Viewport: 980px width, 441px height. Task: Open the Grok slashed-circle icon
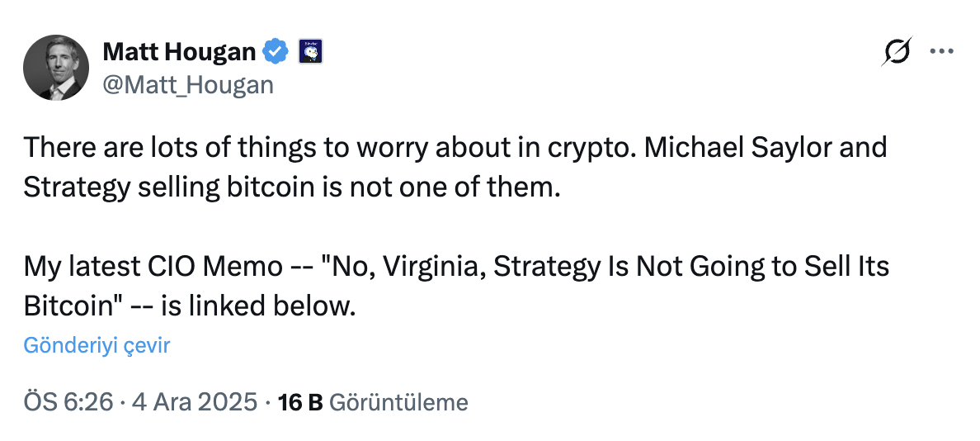896,52
